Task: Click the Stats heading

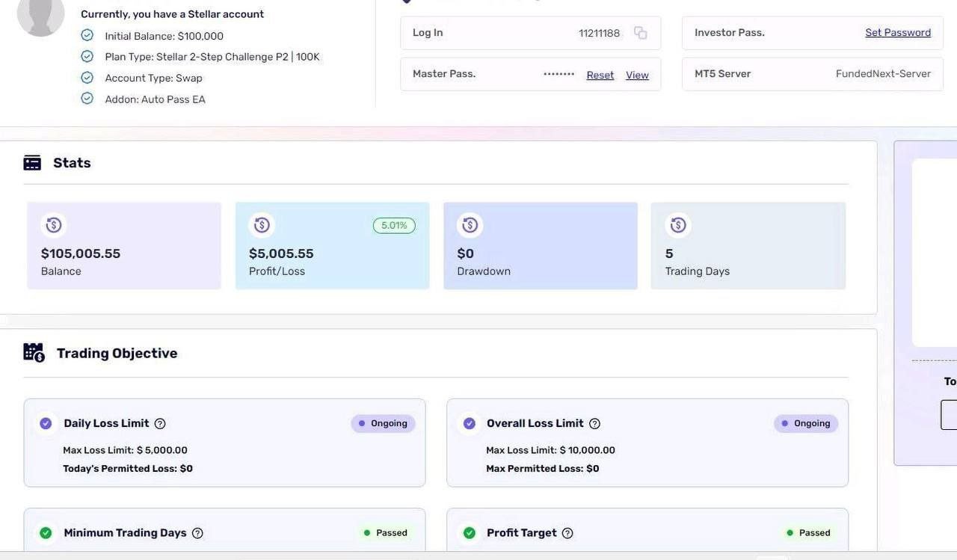Action: pyautogui.click(x=72, y=163)
